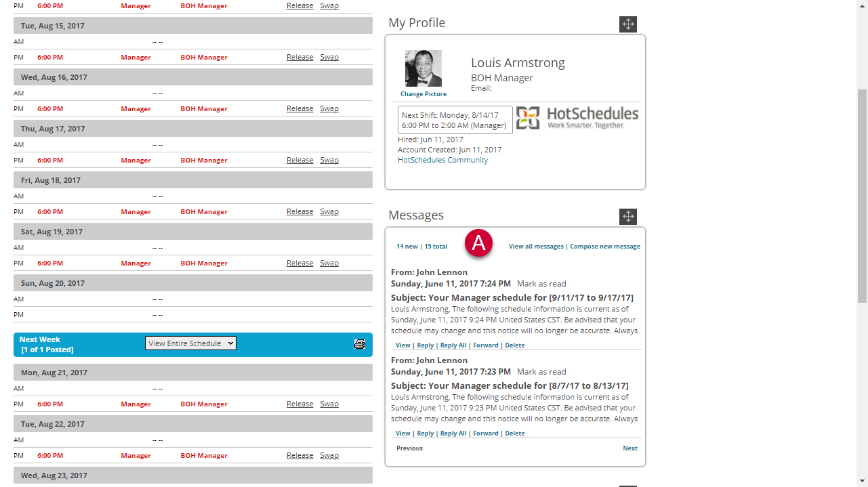868x487 pixels.
Task: Click View all messages
Action: click(536, 247)
